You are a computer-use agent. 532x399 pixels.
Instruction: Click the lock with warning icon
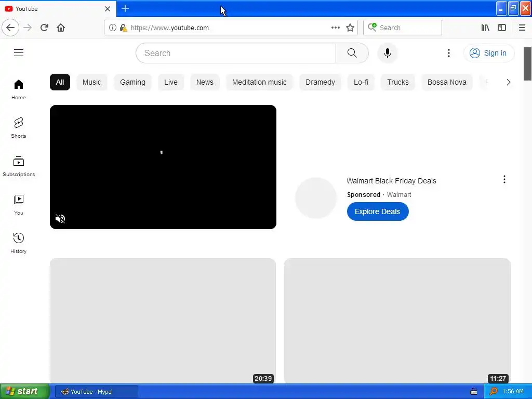[x=123, y=28]
